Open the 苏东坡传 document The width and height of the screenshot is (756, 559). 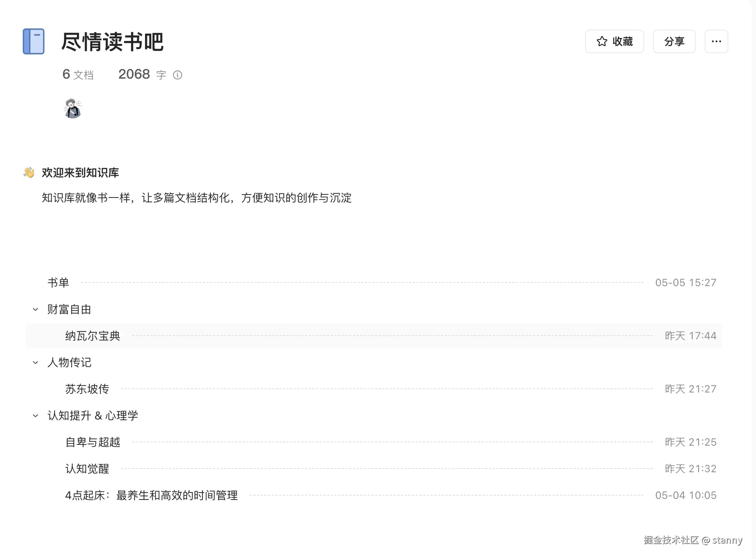pyautogui.click(x=87, y=389)
